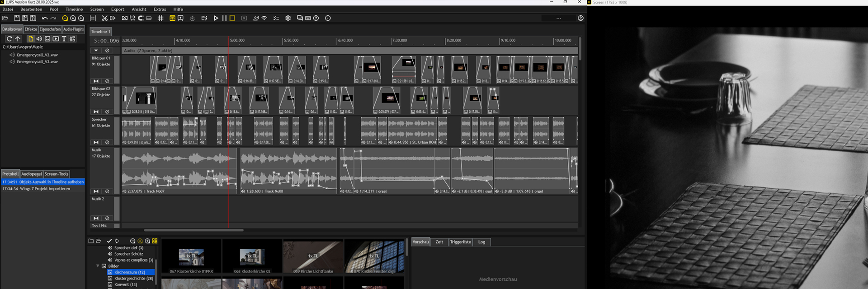
Task: Open the Timeline menu
Action: pos(74,9)
